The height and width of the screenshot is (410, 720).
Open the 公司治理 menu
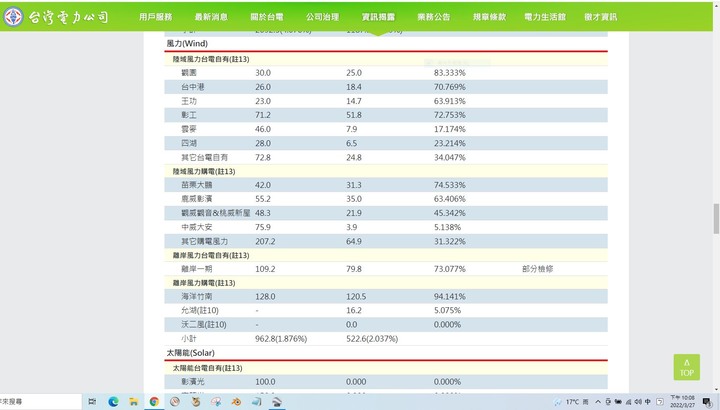click(322, 17)
